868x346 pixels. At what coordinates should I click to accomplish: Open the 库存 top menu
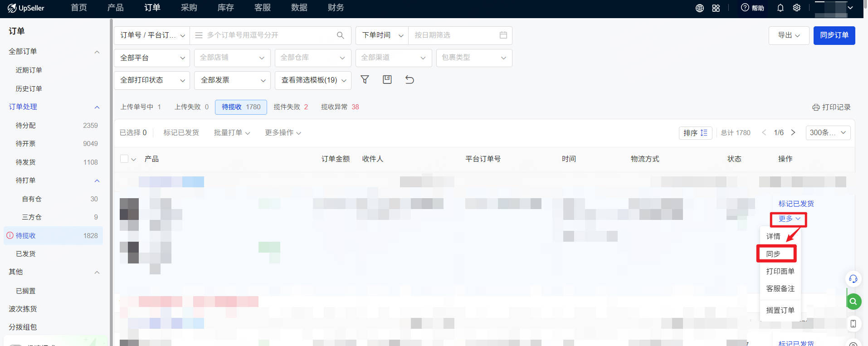tap(226, 8)
